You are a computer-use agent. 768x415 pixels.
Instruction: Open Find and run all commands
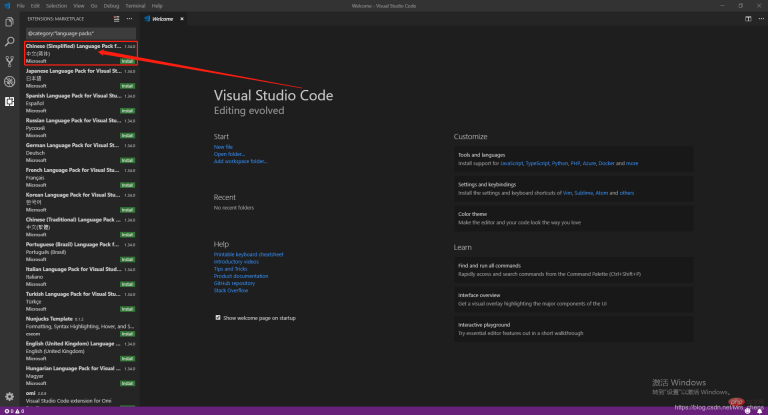pos(574,269)
